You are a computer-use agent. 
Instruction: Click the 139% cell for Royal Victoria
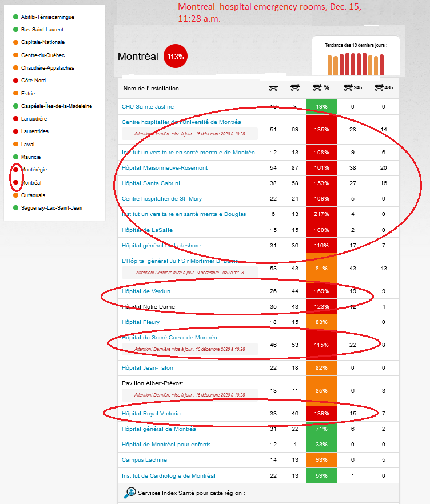point(321,413)
